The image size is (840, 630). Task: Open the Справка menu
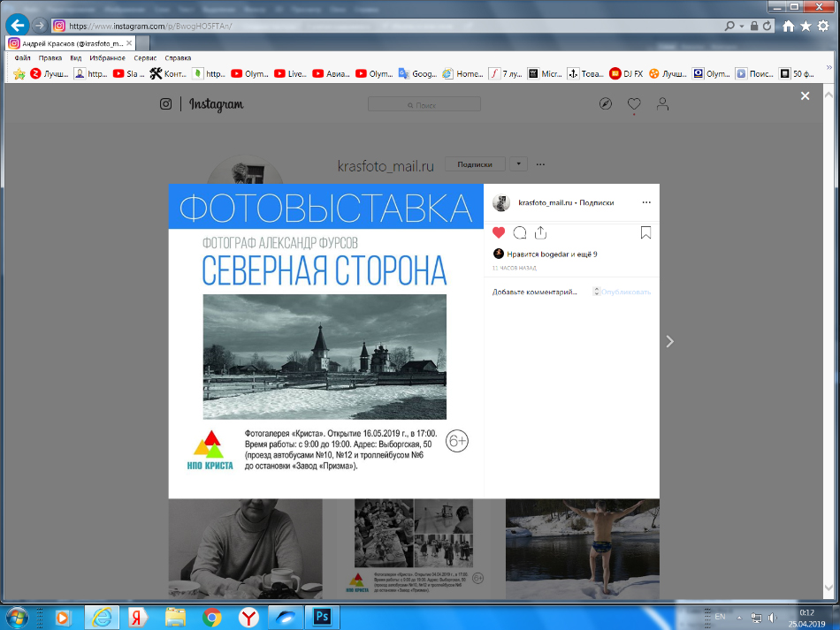tap(178, 57)
